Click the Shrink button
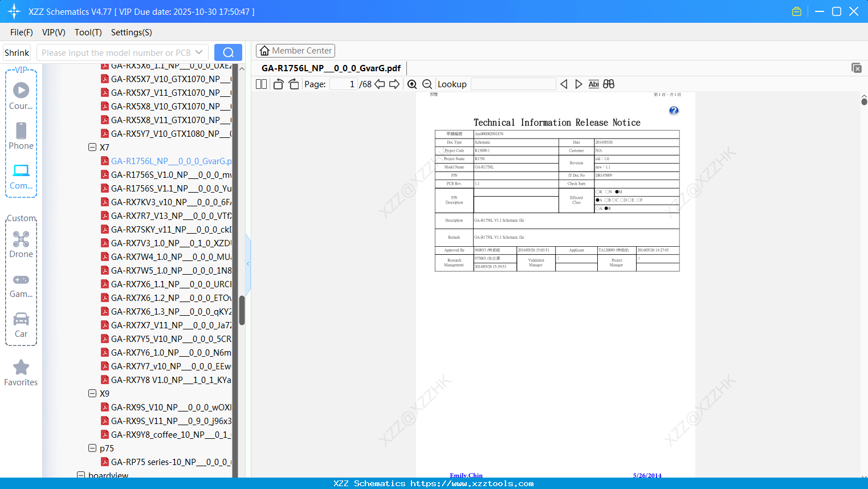Viewport: 868px width, 489px height. [x=17, y=52]
